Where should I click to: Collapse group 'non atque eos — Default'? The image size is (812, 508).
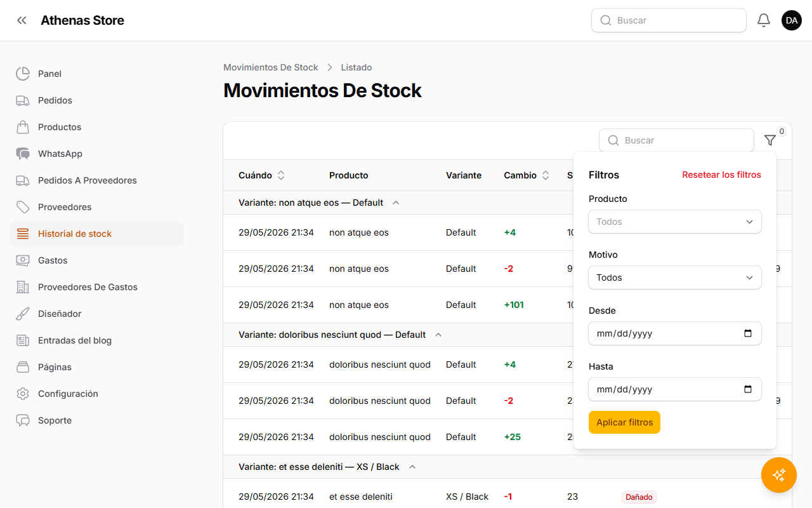pos(396,203)
